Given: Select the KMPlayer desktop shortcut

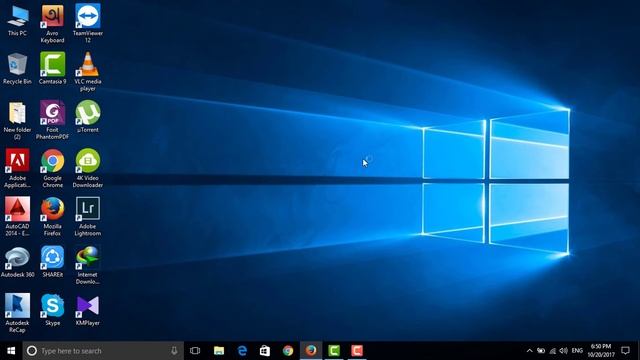Looking at the screenshot, I should pyautogui.click(x=88, y=310).
